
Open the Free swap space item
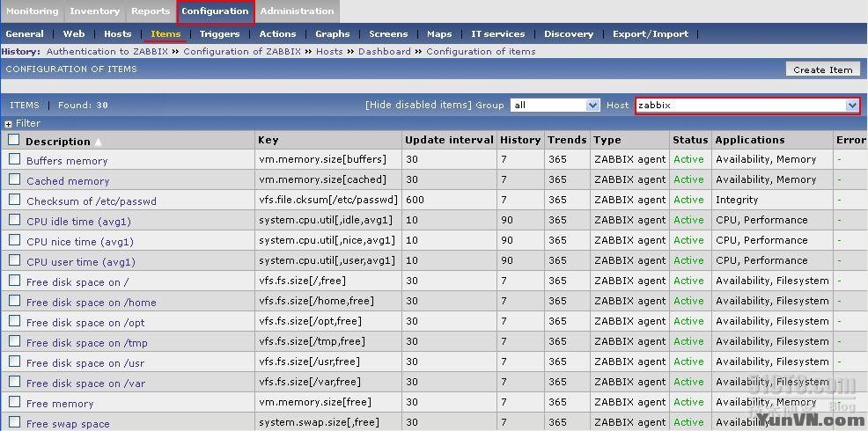(68, 424)
